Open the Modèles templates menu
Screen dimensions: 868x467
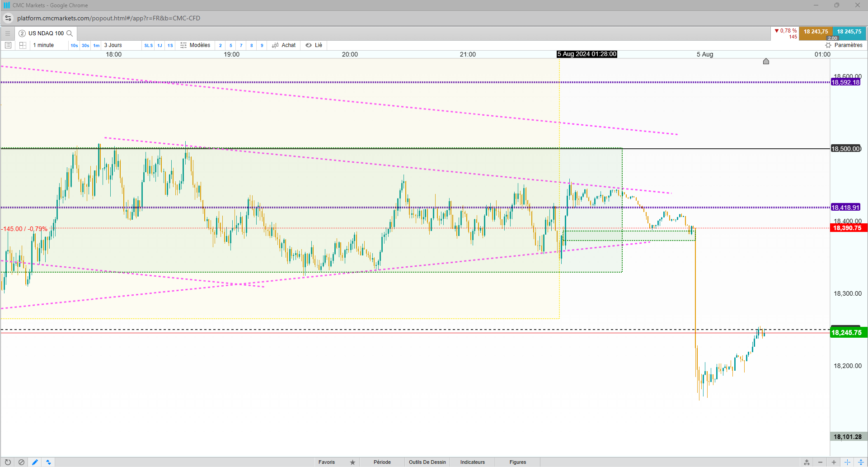tap(195, 45)
